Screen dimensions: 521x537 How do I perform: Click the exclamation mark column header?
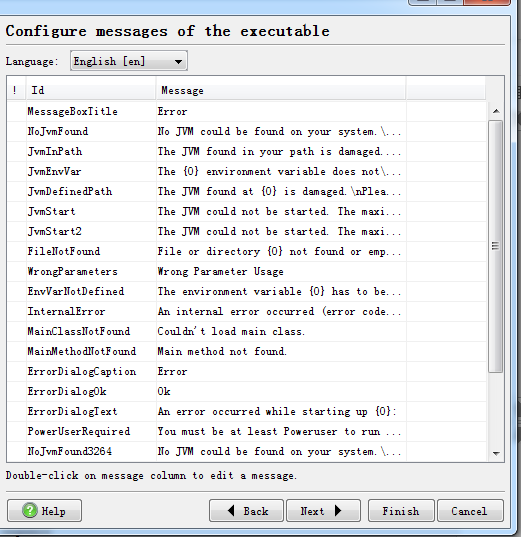(x=16, y=90)
